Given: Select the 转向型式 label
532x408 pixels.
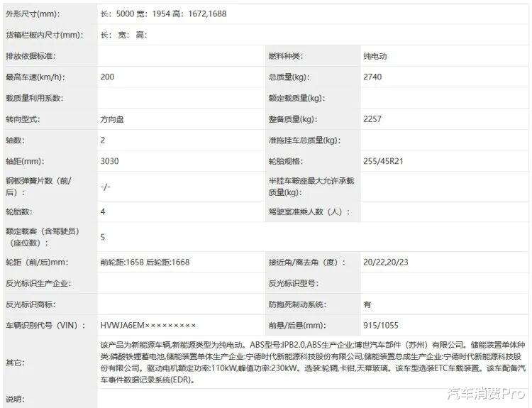Looking at the screenshot, I should pyautogui.click(x=23, y=119).
